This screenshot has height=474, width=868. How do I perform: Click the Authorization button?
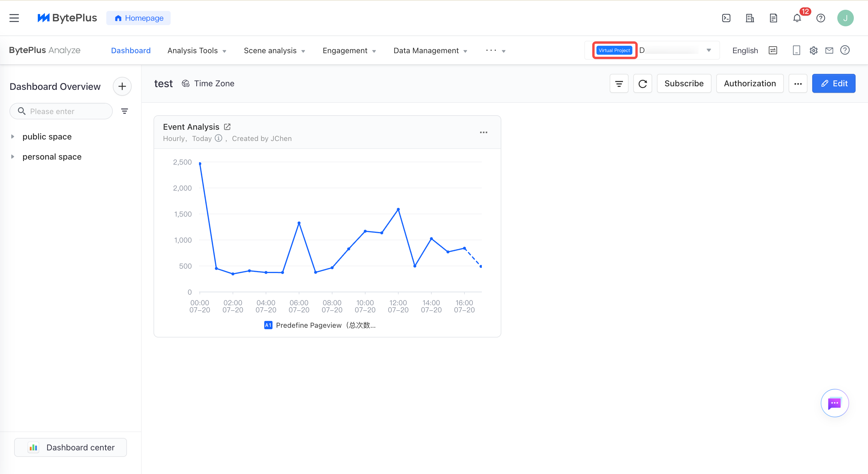coord(750,83)
